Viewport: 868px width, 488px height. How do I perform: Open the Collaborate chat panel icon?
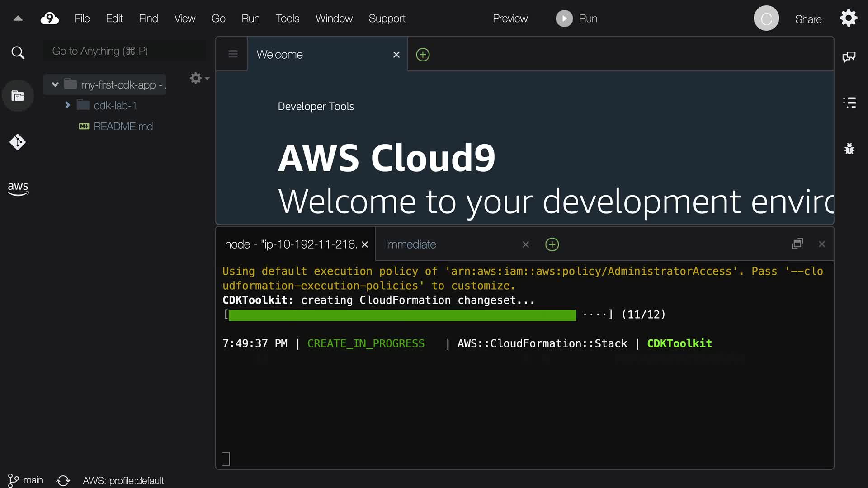849,56
